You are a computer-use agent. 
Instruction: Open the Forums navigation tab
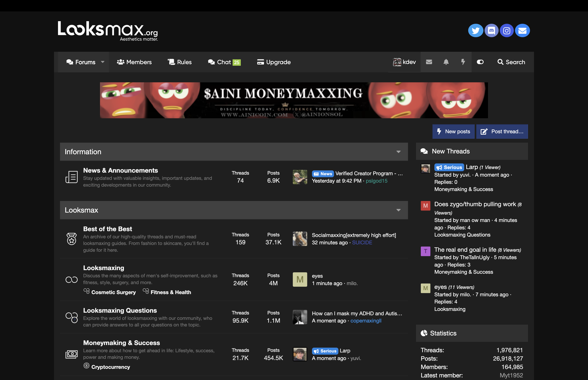point(81,62)
